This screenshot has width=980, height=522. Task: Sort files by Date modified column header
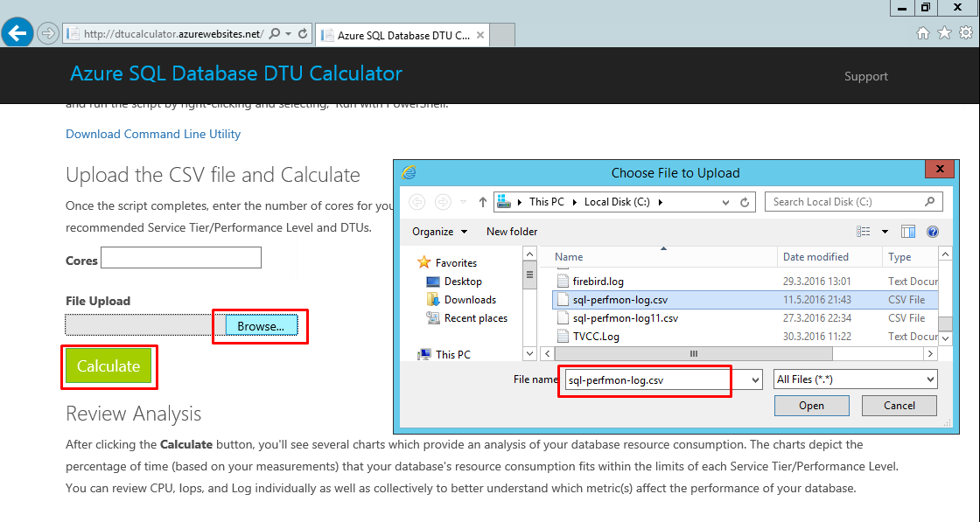[x=815, y=257]
